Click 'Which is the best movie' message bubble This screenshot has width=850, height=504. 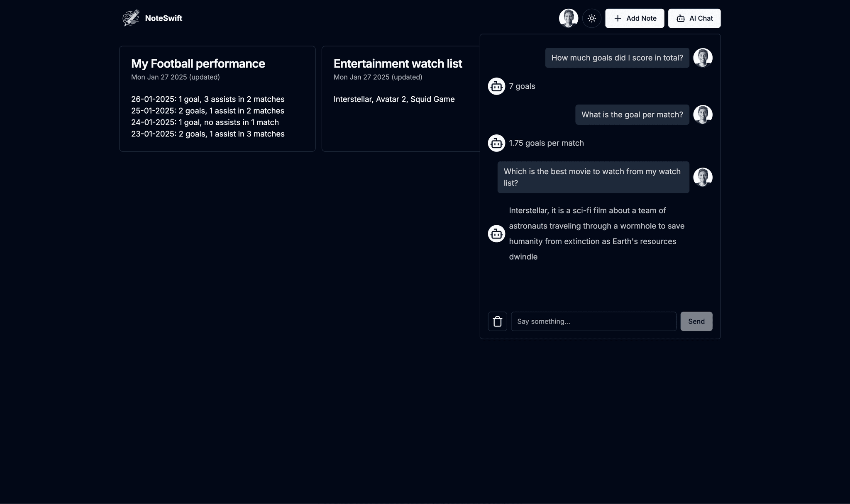593,177
